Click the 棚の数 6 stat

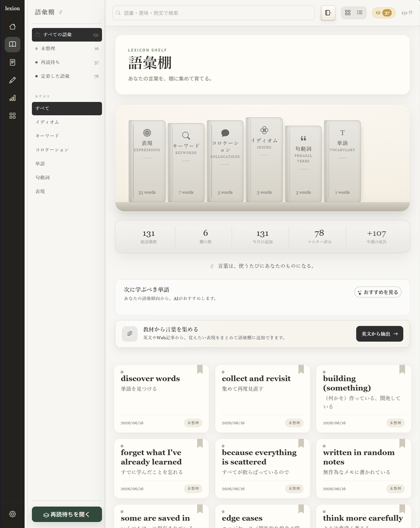pyautogui.click(x=206, y=237)
